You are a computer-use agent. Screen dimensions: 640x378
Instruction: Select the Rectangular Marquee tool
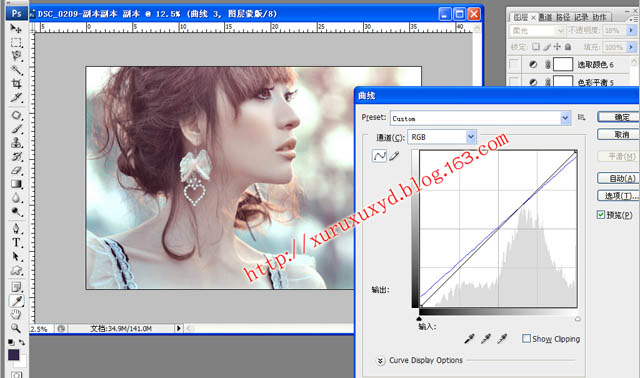coord(16,42)
